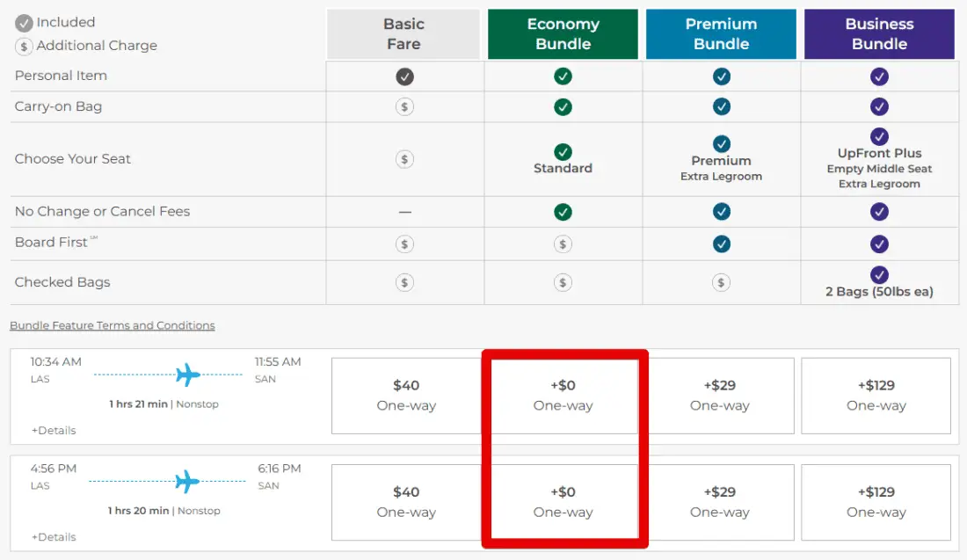This screenshot has height=560, width=967.
Task: Click the Economy Bundle Checked Bags dollar icon
Action: click(x=563, y=282)
